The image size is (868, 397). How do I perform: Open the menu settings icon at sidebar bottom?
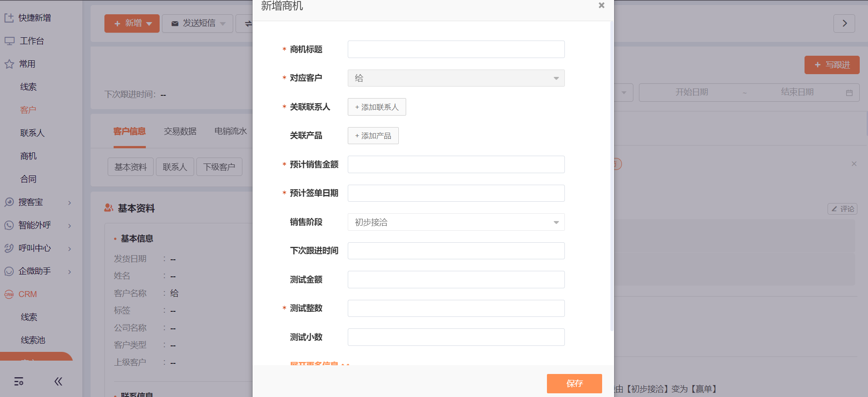pyautogui.click(x=19, y=381)
